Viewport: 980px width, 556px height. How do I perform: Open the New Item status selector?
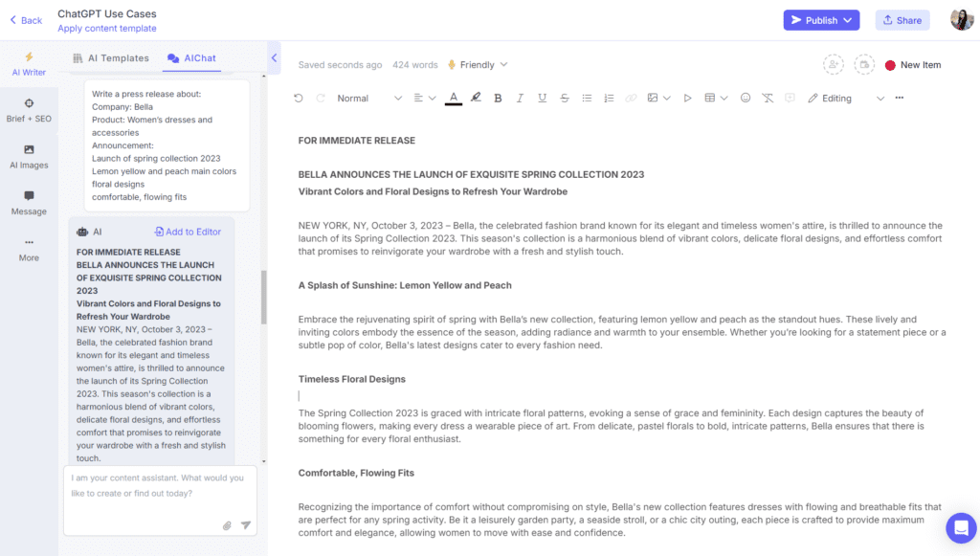click(x=913, y=65)
